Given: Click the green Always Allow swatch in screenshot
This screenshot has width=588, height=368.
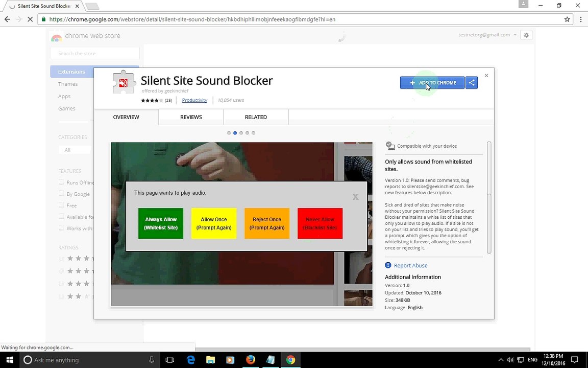Looking at the screenshot, I should coord(161,223).
